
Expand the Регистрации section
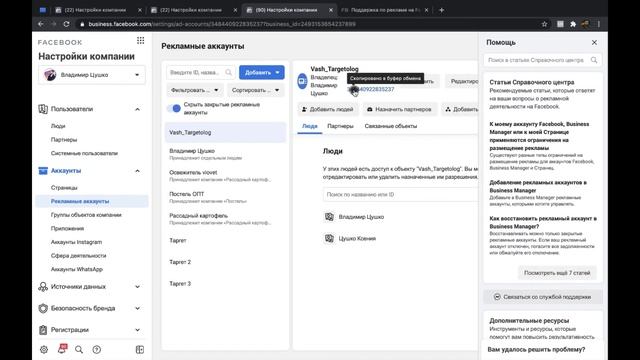pos(138,330)
